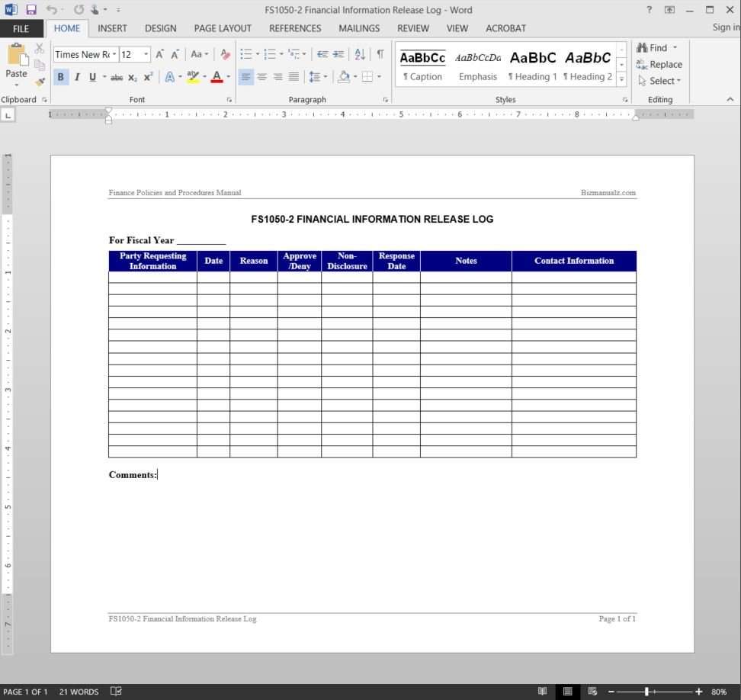Adjust the zoom slider handle
741x700 pixels.
pyautogui.click(x=646, y=692)
